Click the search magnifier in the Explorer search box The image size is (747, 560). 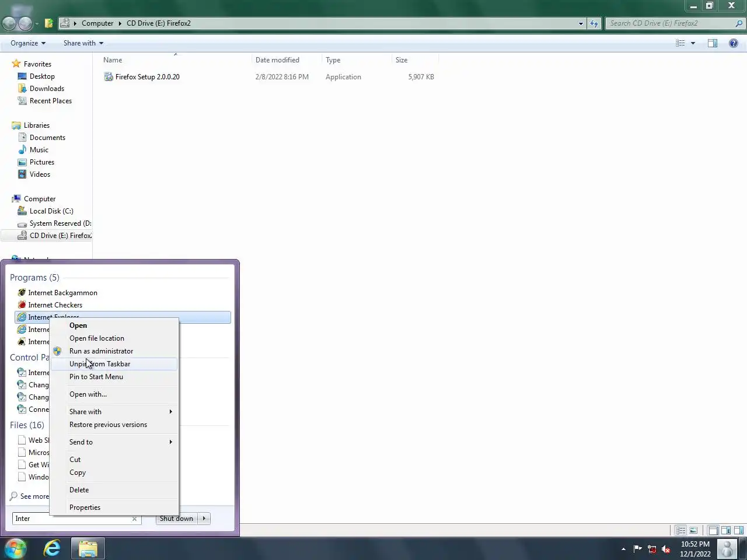(x=739, y=23)
